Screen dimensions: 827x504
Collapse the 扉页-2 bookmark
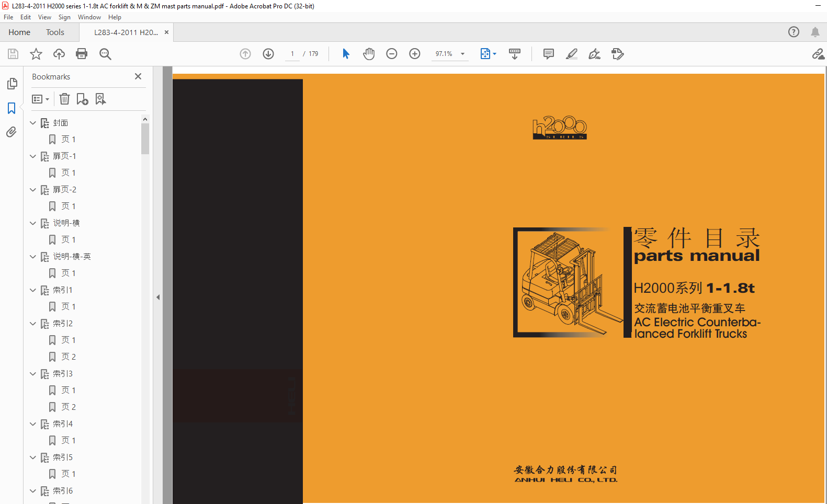click(x=33, y=190)
